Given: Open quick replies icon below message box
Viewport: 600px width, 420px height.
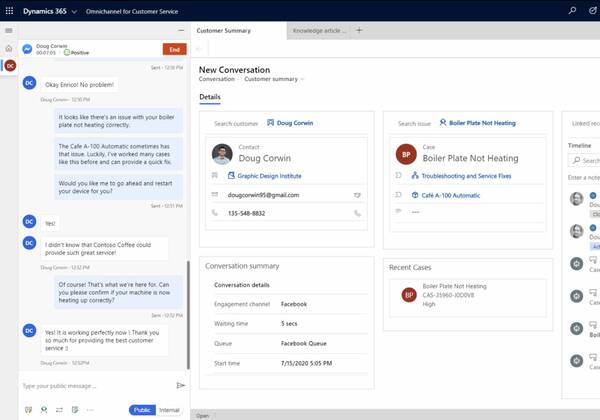Looking at the screenshot, I should [x=29, y=410].
